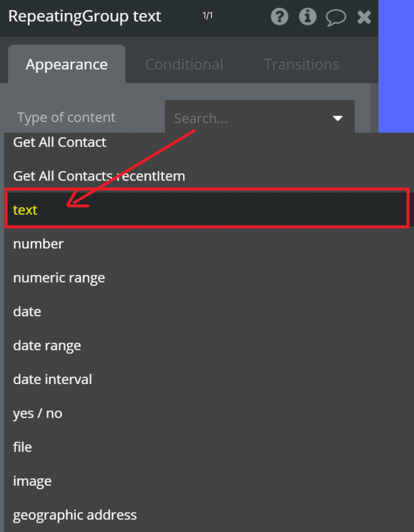The image size is (414, 532).
Task: Select the highlighted text option
Action: pyautogui.click(x=25, y=210)
